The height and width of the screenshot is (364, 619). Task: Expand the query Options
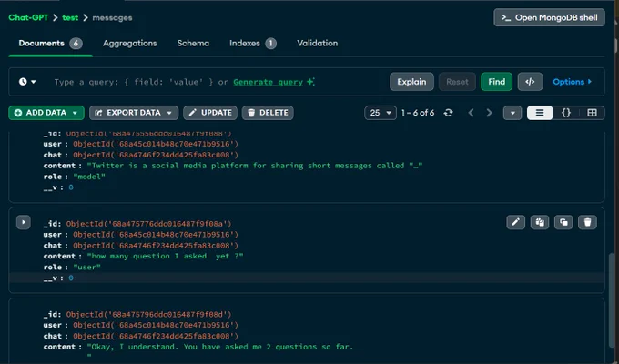(572, 82)
